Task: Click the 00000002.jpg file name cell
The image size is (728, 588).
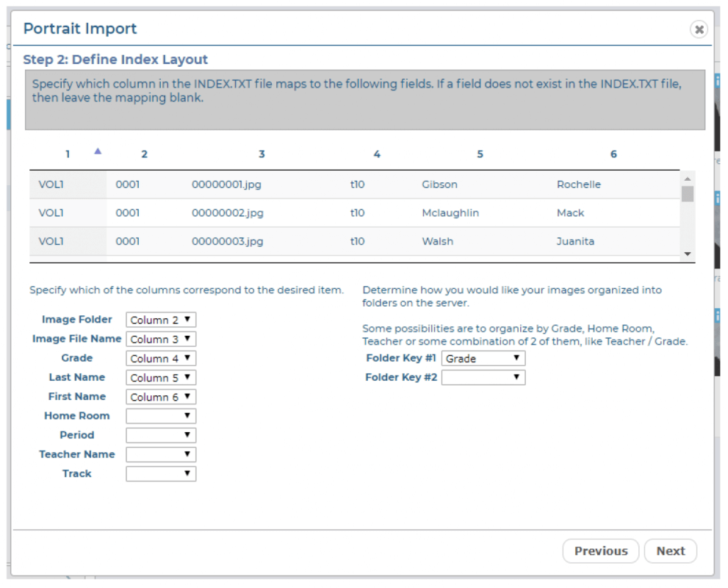Action: point(228,213)
